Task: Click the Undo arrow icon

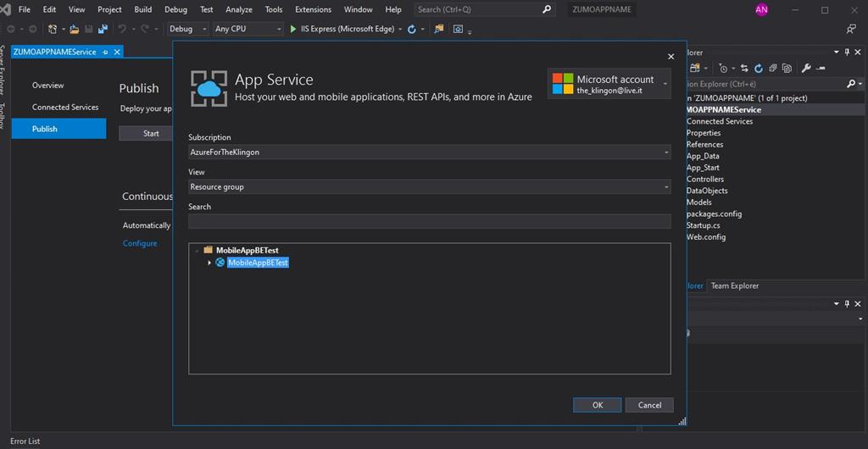Action: coord(122,29)
